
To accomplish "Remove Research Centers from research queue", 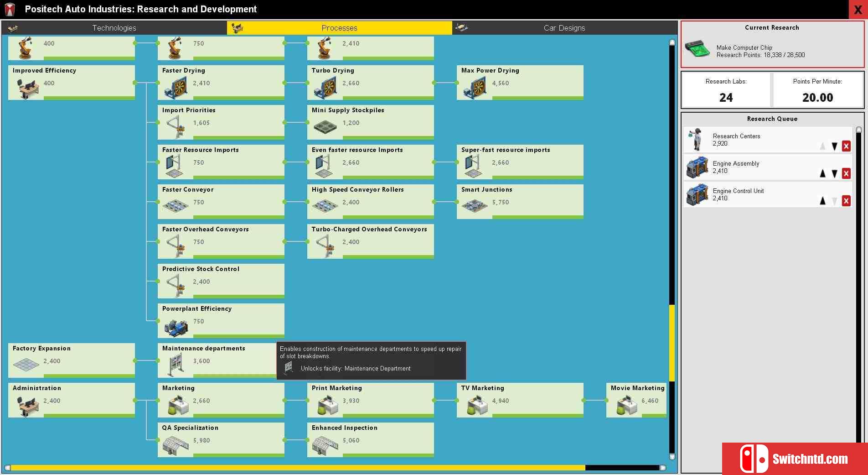I will click(847, 146).
